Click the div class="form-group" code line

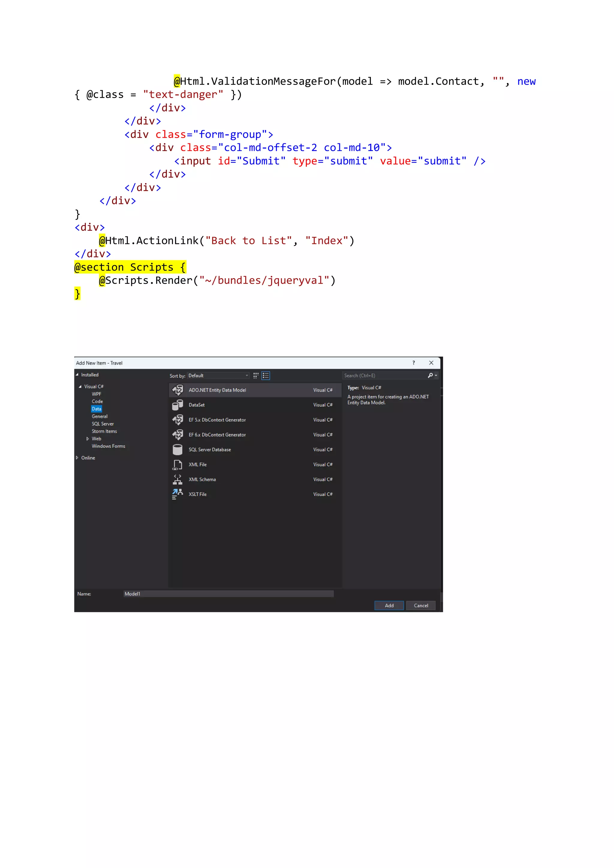point(199,134)
